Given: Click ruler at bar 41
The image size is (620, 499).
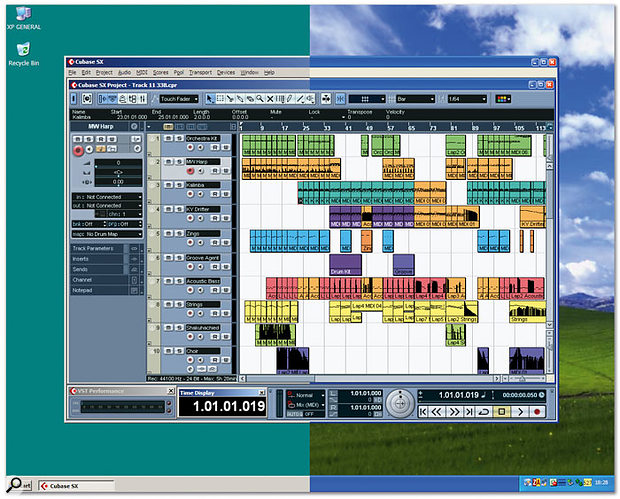Looking at the screenshot, I should pos(348,127).
